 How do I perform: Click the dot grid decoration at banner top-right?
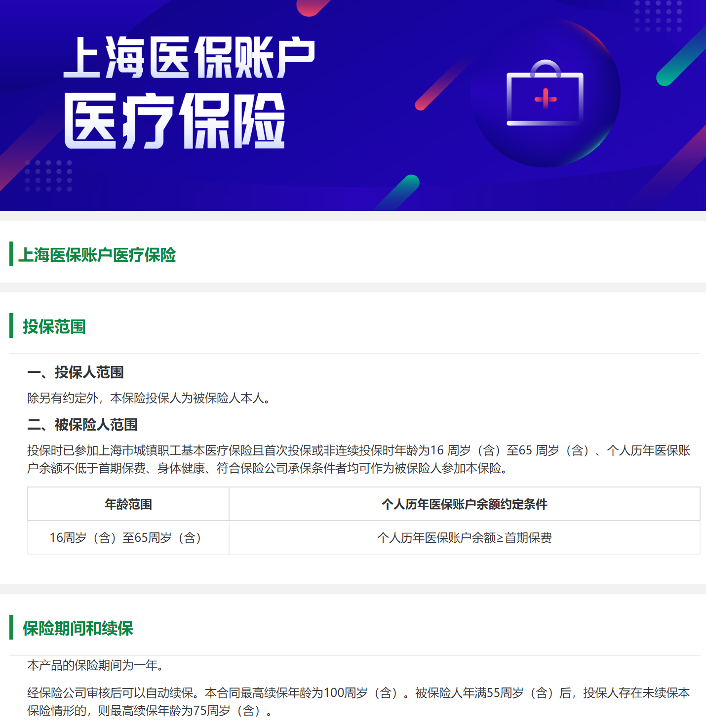click(x=658, y=16)
